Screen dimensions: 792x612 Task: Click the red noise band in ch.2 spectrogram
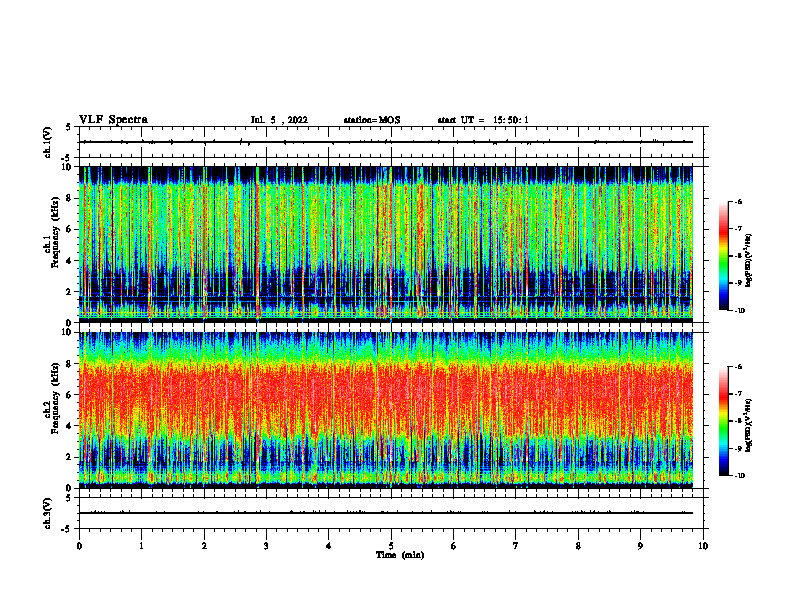click(386, 399)
